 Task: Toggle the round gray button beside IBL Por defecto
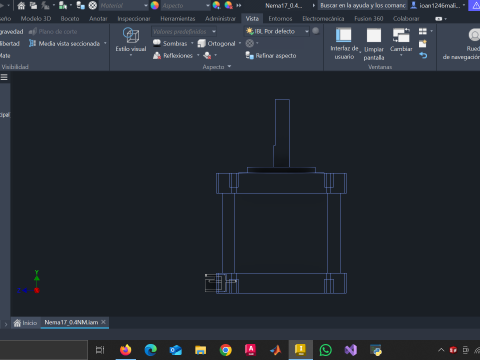tap(316, 31)
